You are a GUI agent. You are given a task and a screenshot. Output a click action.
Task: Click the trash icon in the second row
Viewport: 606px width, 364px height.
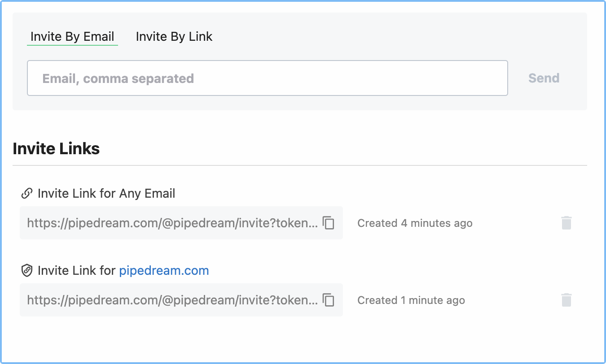(x=566, y=300)
